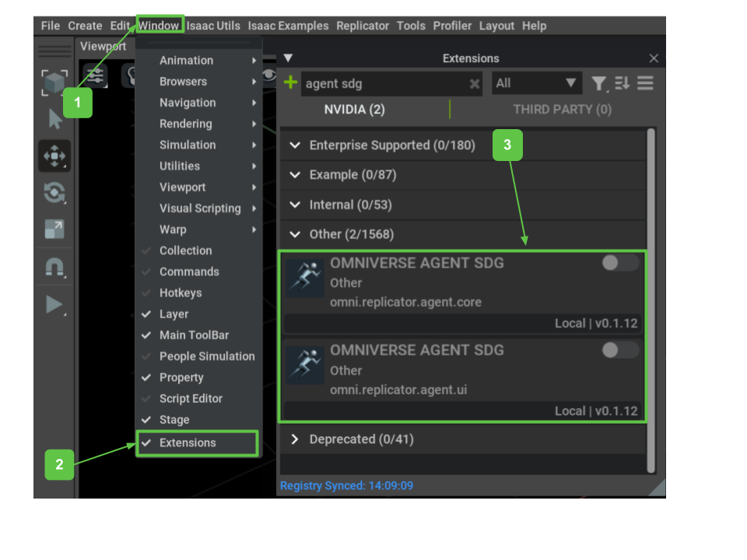Enable the Commands window

click(199, 271)
